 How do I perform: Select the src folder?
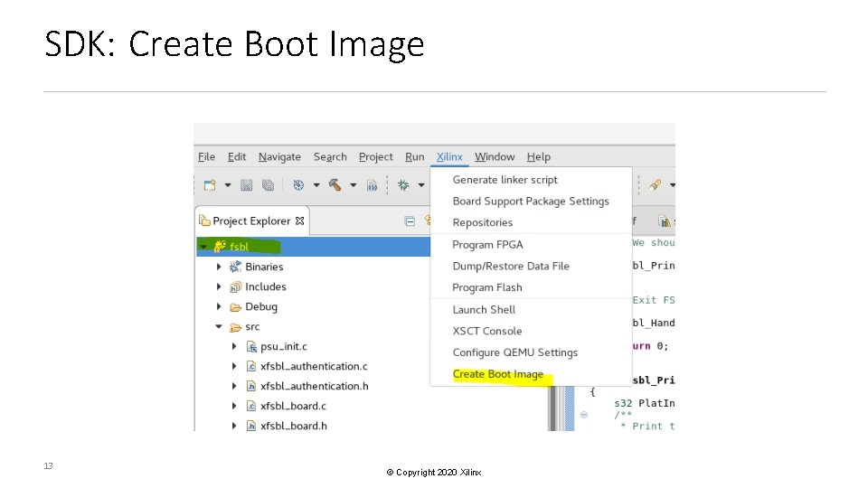[252, 326]
